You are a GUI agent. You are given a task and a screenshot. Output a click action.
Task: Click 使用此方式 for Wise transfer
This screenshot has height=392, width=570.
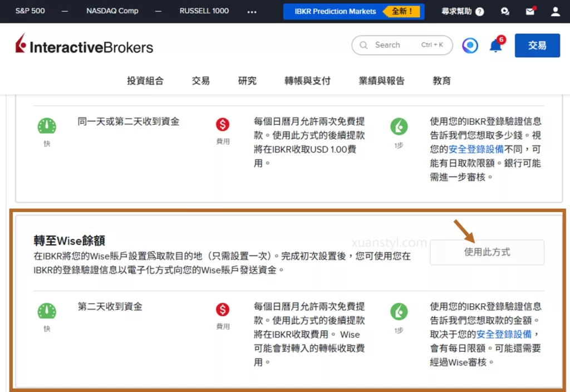(487, 252)
